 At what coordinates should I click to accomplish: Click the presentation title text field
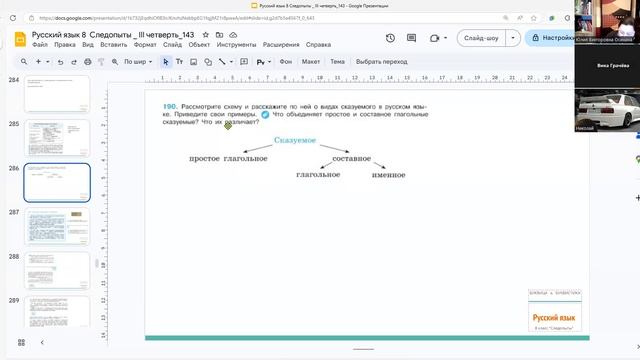coord(113,35)
